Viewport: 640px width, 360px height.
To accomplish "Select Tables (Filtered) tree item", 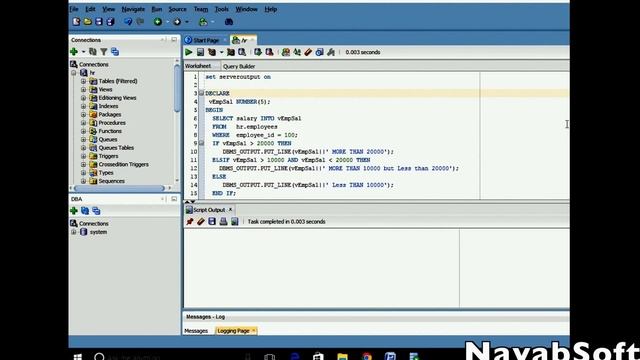I will pos(118,81).
